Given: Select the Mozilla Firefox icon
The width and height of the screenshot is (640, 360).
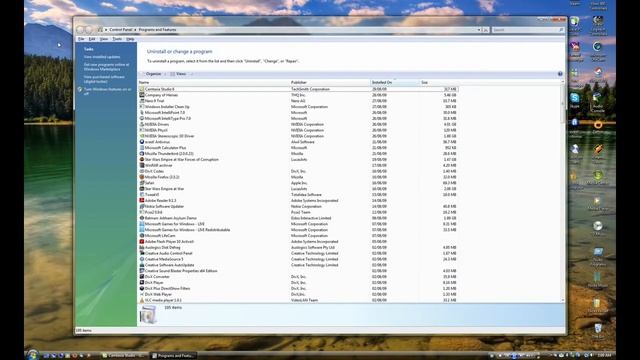Looking at the screenshot, I should tap(142, 177).
